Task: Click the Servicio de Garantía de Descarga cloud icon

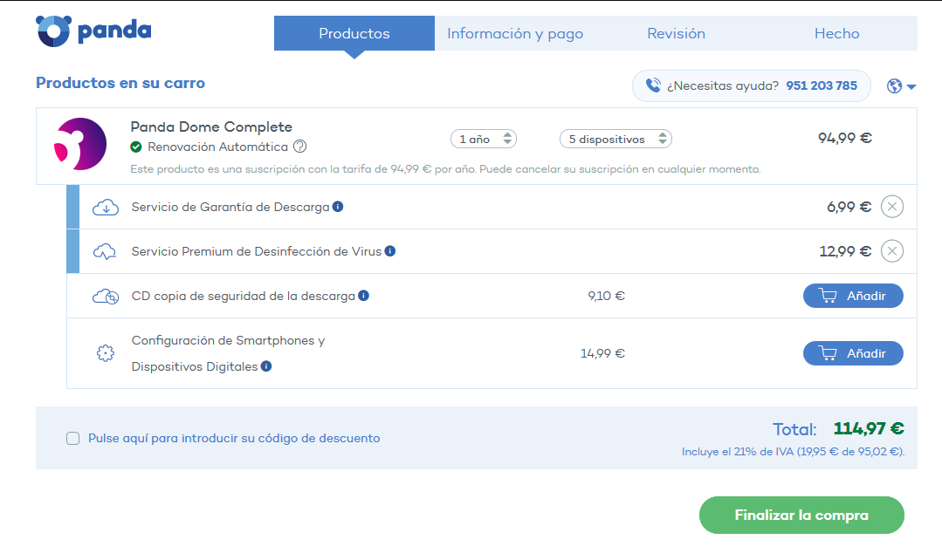Action: tap(105, 208)
